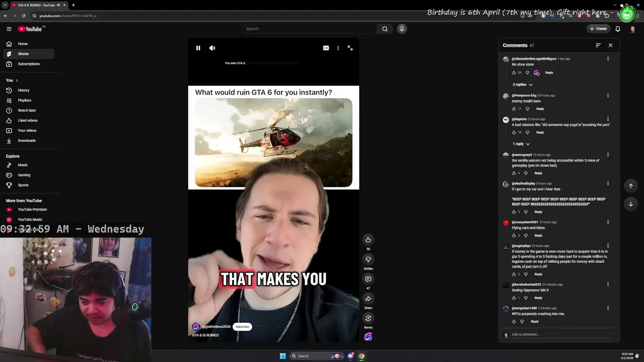Reload the page in Chrome

[x=23, y=16]
